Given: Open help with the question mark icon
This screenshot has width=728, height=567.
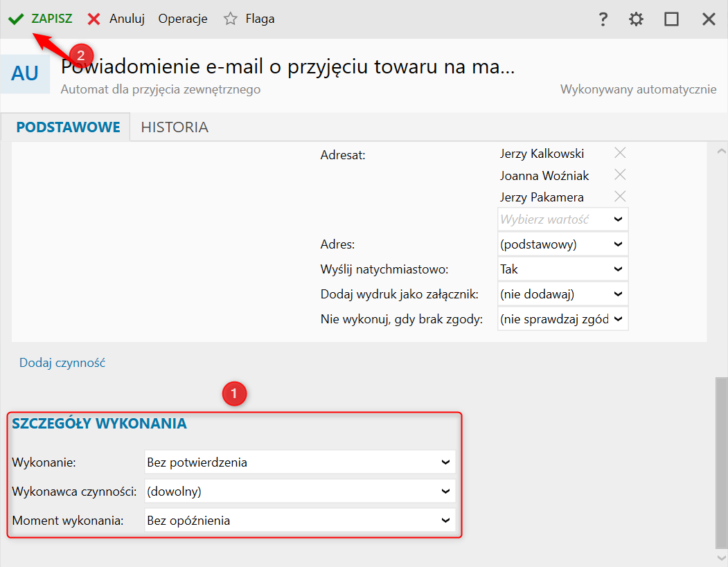Looking at the screenshot, I should pyautogui.click(x=603, y=19).
